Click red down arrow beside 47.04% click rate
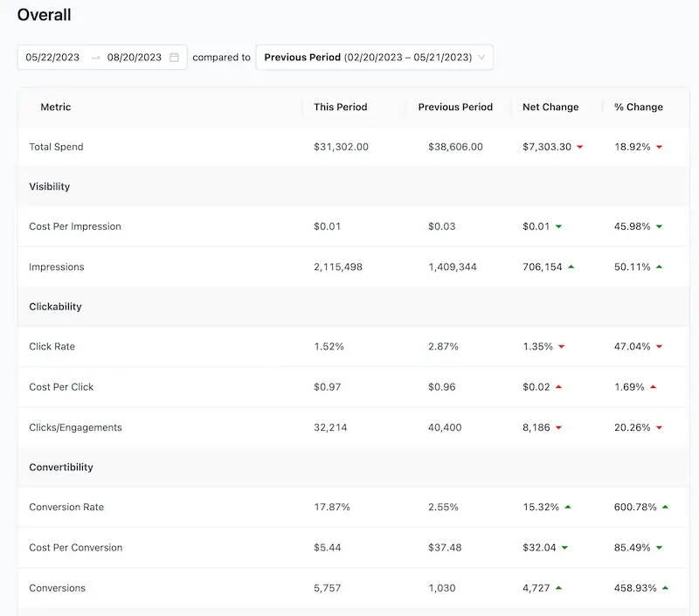The width and height of the screenshot is (699, 616). (659, 347)
